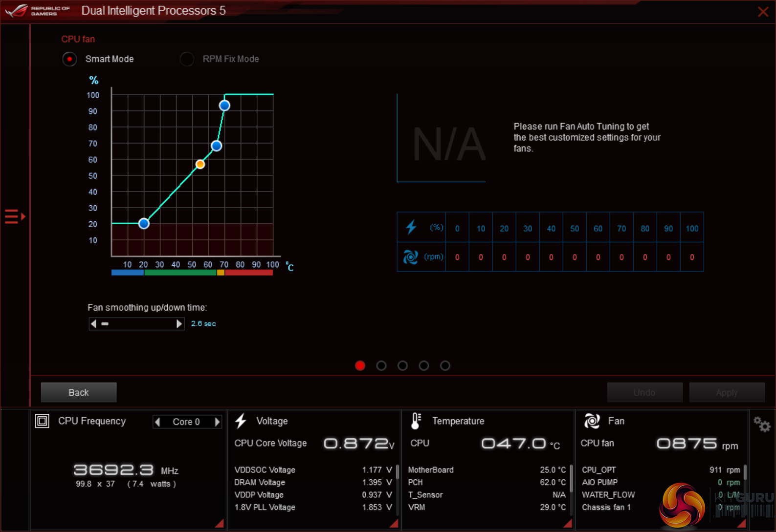This screenshot has width=776, height=532.
Task: Click the Undo button
Action: (x=644, y=392)
